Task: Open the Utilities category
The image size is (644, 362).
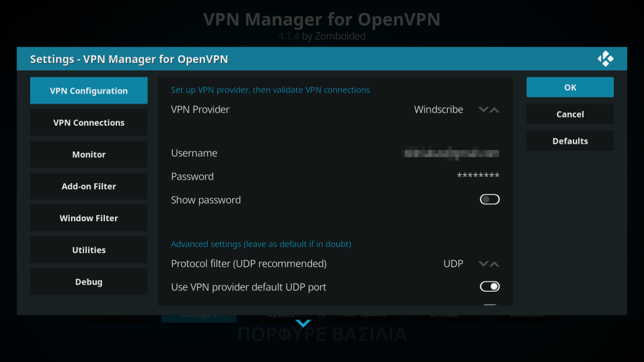Action: pos(89,250)
